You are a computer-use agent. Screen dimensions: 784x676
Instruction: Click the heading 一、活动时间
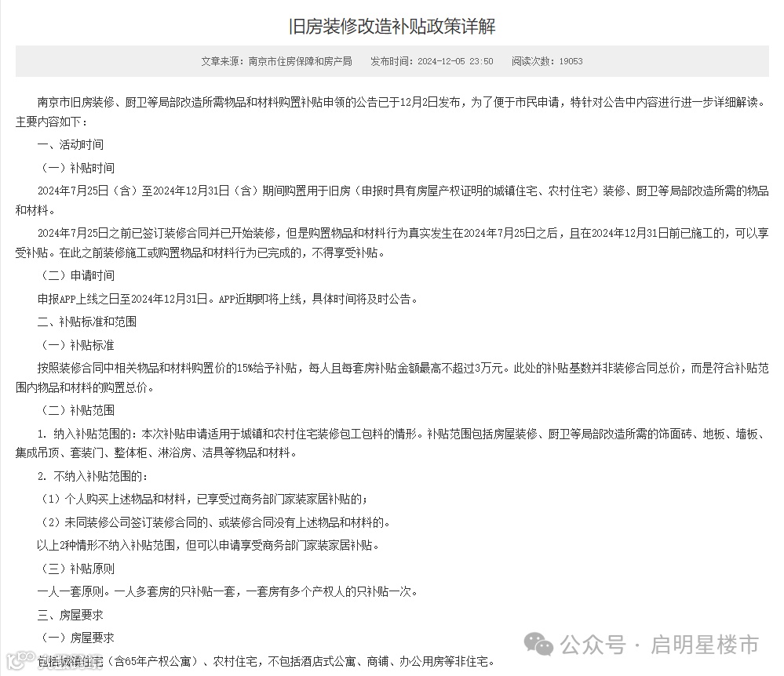[x=71, y=145]
